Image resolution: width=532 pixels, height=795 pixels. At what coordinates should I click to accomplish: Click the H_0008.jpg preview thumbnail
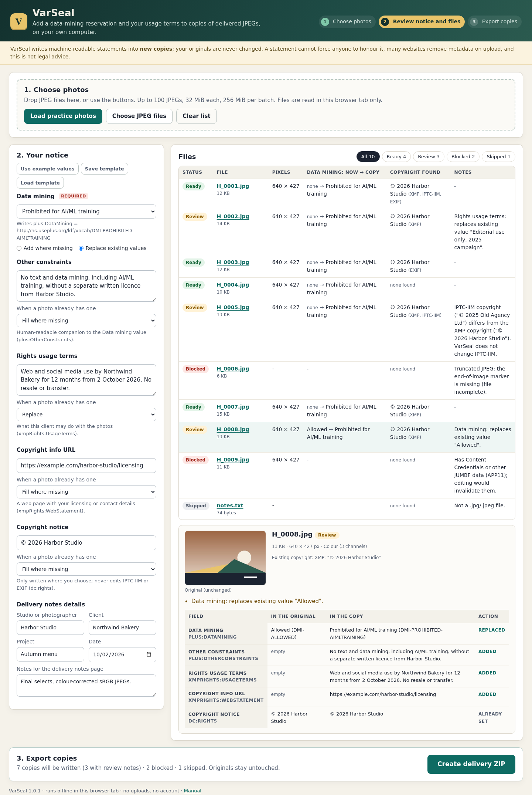[x=225, y=558]
